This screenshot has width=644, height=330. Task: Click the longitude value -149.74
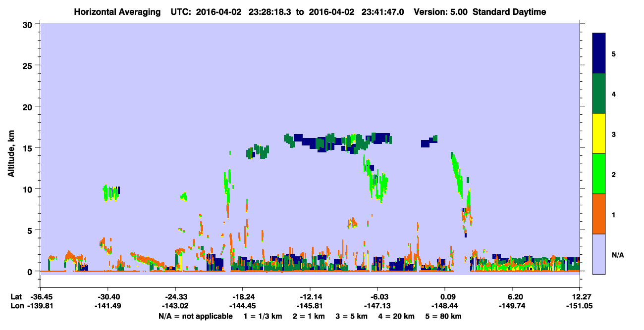point(512,305)
